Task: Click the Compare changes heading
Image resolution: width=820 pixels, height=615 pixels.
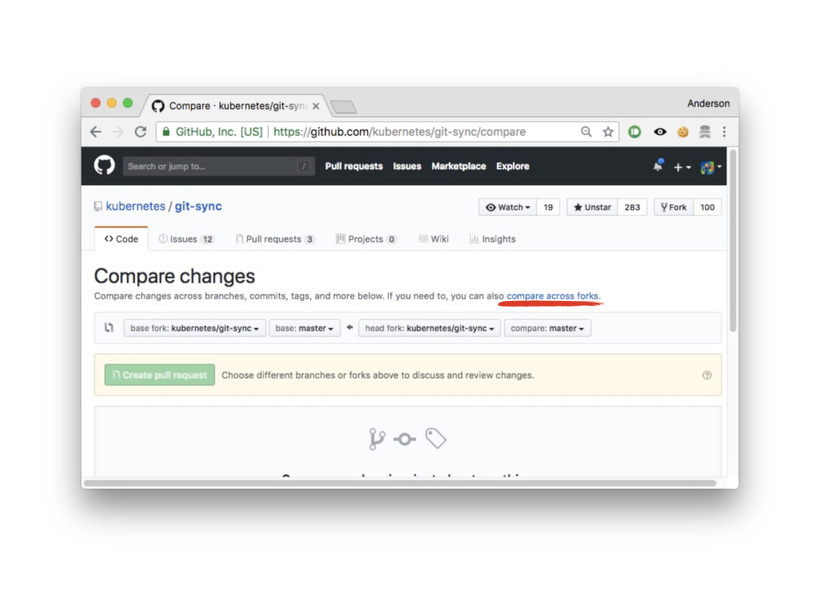Action: 175,276
